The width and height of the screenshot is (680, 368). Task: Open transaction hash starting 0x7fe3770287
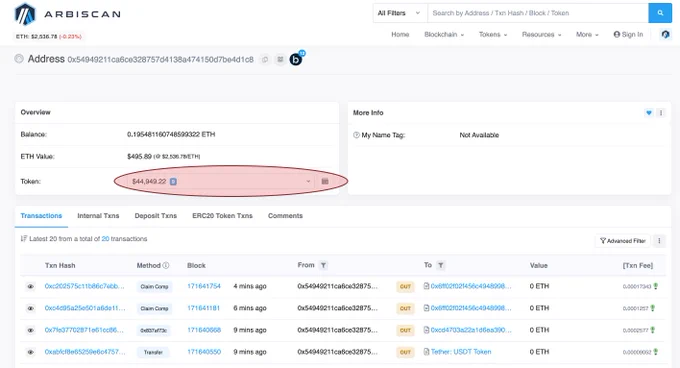[x=84, y=330]
